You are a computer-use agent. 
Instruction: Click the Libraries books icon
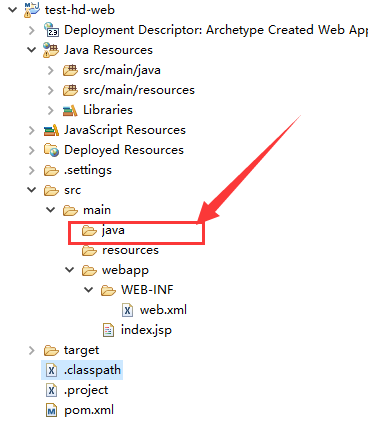click(70, 110)
